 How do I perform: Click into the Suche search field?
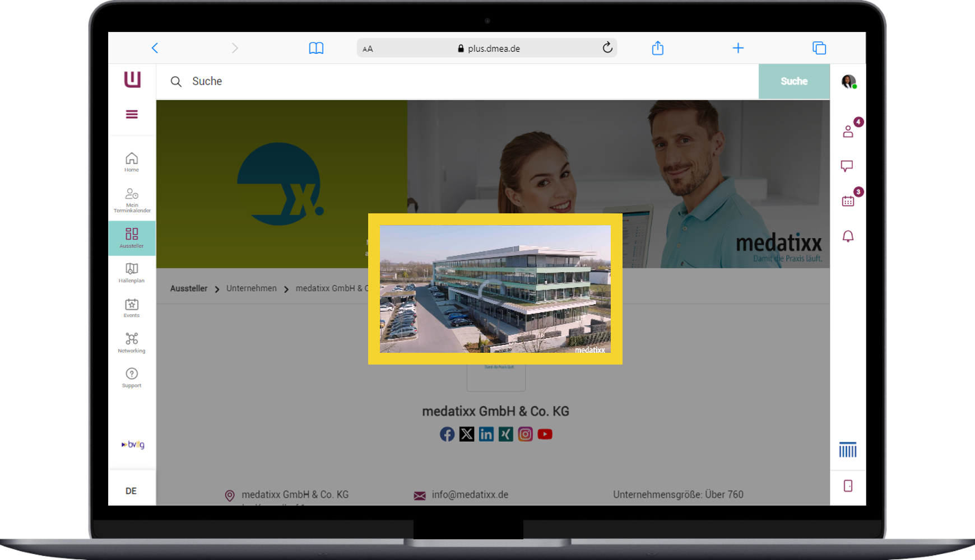click(448, 81)
